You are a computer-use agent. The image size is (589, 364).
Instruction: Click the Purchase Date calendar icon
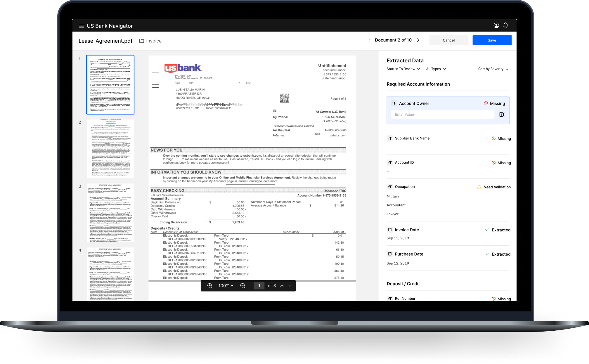coord(390,254)
